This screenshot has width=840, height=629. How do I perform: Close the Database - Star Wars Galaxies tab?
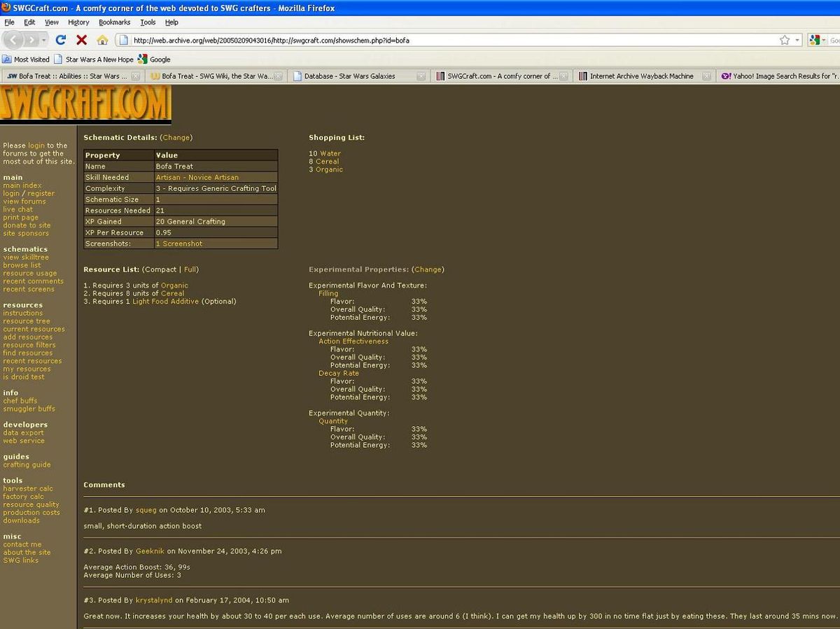point(421,76)
